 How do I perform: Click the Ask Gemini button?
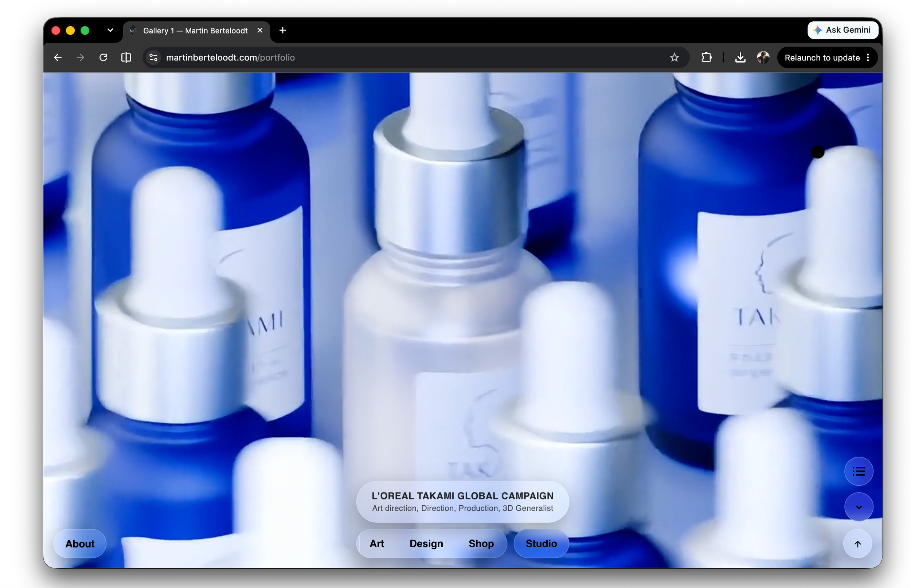842,30
